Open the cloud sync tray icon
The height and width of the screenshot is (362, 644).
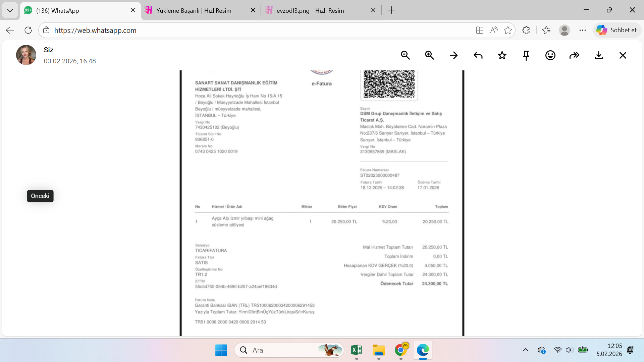tap(541, 350)
